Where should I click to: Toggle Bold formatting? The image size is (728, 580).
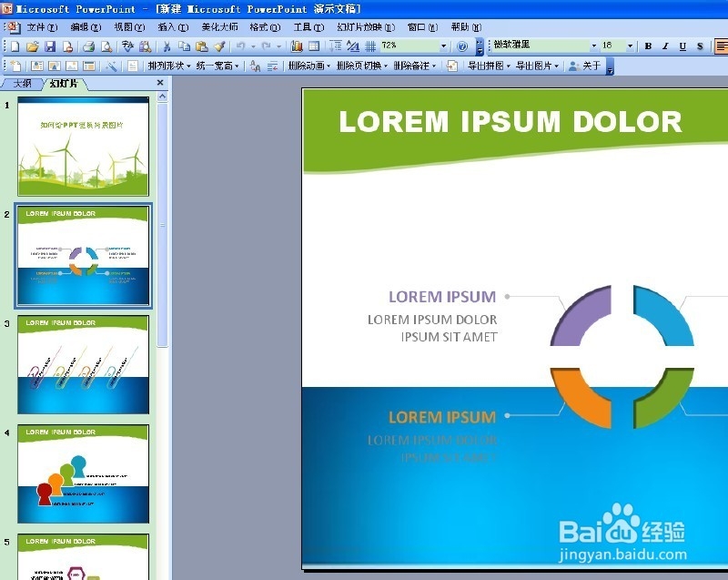(x=648, y=46)
